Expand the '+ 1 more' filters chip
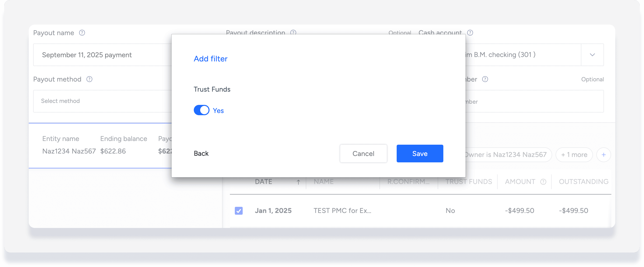Viewport: 644px width, 267px height. (574, 155)
